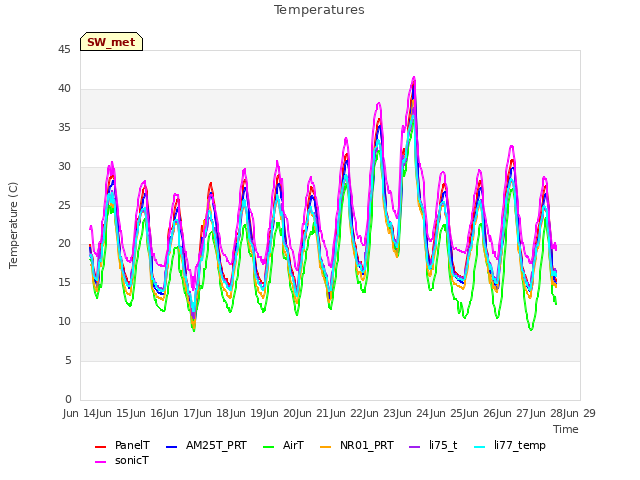Click the lowest AirT dip near Jun 17
The height and width of the screenshot is (480, 640).
194,331
